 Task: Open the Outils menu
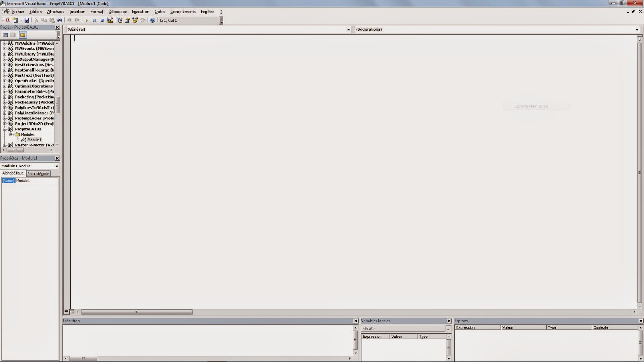160,12
